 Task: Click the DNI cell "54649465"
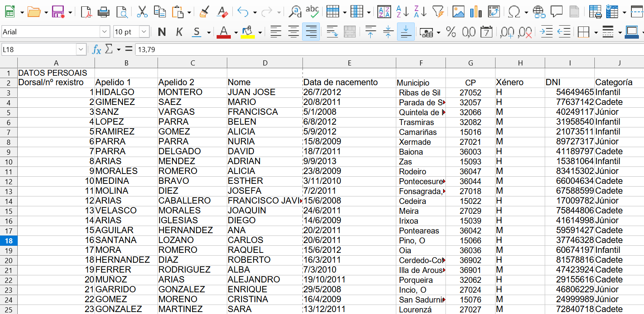pyautogui.click(x=570, y=92)
